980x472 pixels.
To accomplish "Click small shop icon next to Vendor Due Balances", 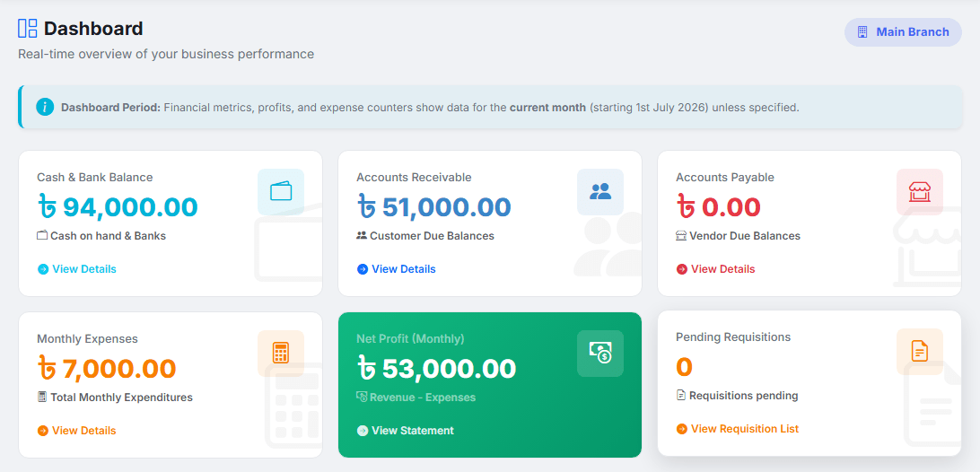I will click(681, 236).
